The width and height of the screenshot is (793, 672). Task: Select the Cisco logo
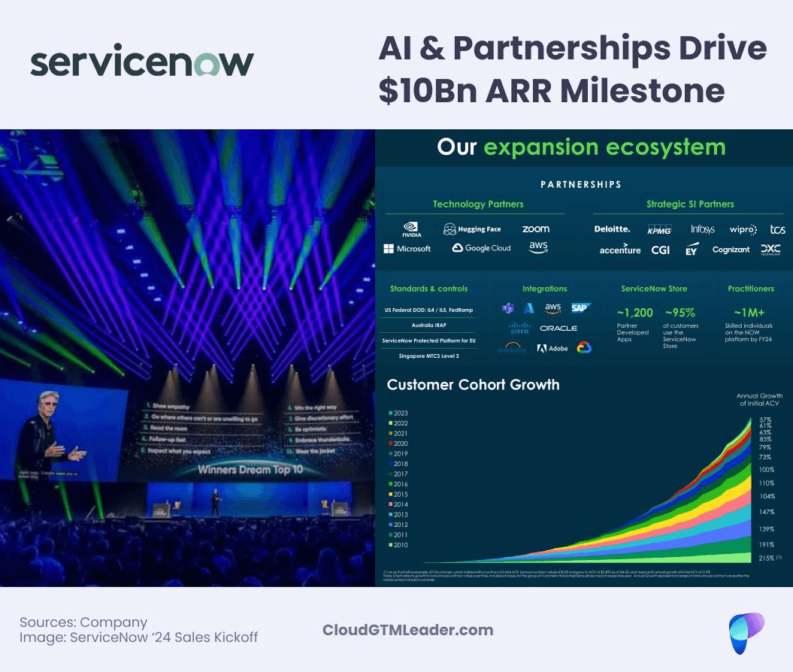pyautogui.click(x=519, y=328)
